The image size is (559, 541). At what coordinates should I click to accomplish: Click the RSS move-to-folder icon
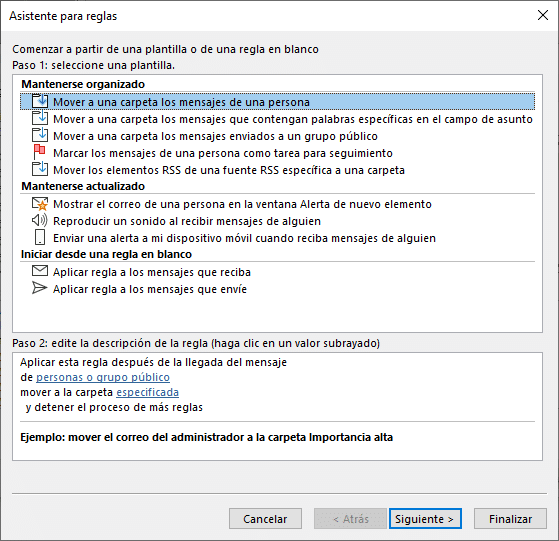[40, 169]
